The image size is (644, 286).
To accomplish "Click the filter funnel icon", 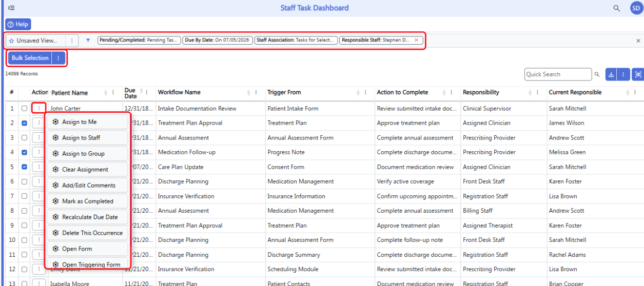I will pos(88,40).
